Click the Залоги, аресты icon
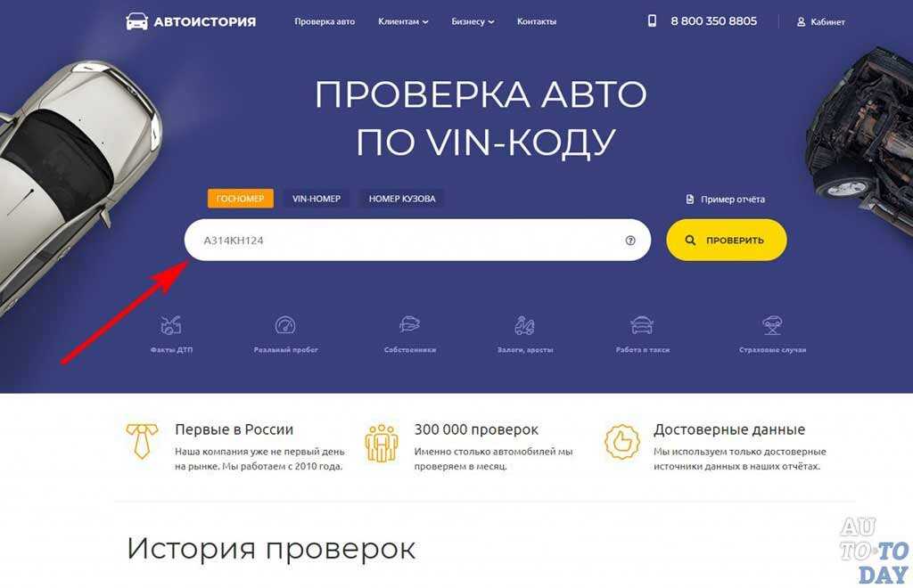Image resolution: width=913 pixels, height=588 pixels. point(524,325)
